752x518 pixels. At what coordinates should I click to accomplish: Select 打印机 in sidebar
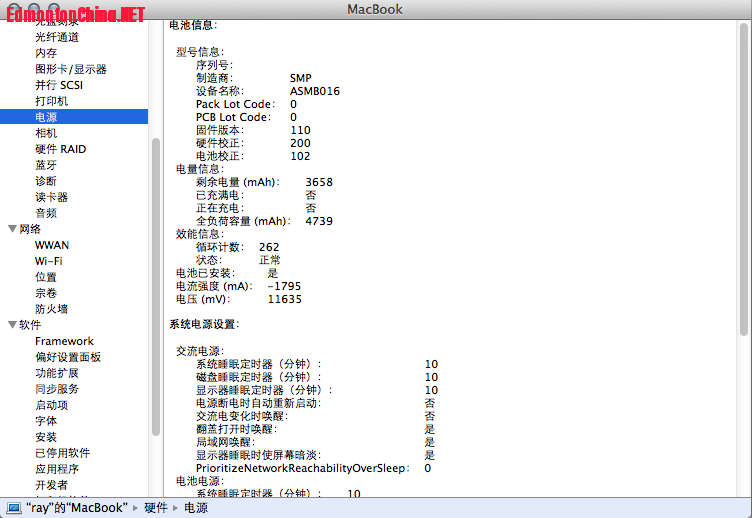(x=51, y=101)
